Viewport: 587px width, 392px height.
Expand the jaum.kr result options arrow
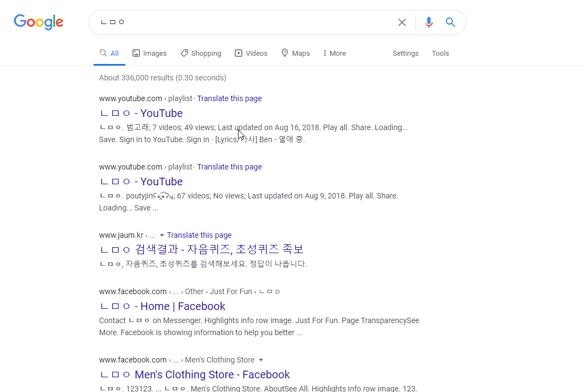(162, 235)
